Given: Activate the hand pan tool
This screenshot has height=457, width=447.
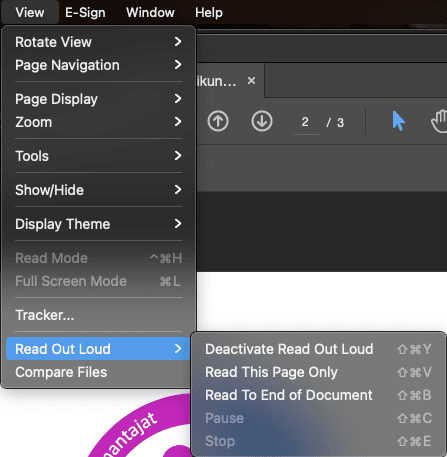Looking at the screenshot, I should tap(439, 121).
